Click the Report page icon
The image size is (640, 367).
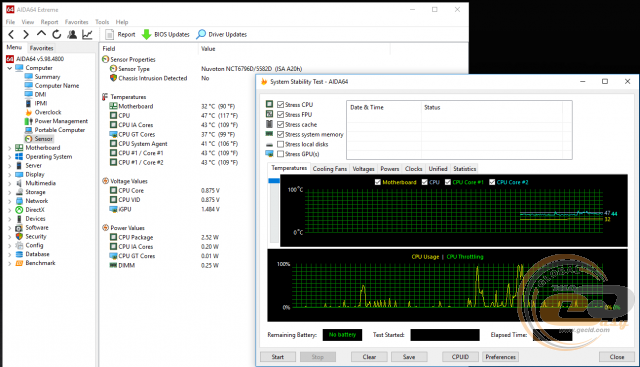point(109,34)
